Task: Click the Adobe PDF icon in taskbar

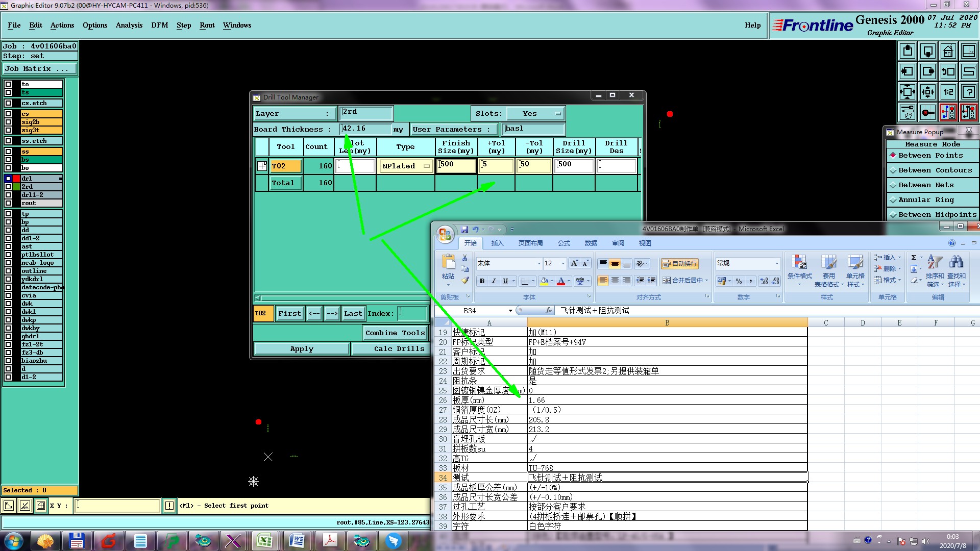Action: coord(330,541)
